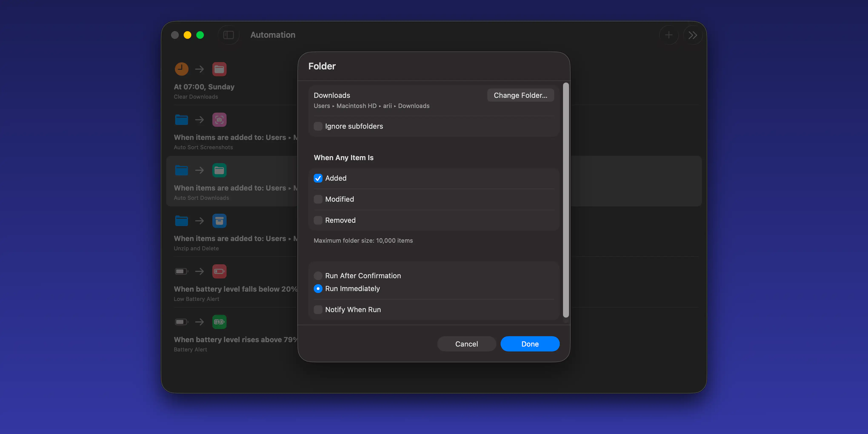This screenshot has height=434, width=868.
Task: Check the Modified checkbox
Action: [318, 199]
